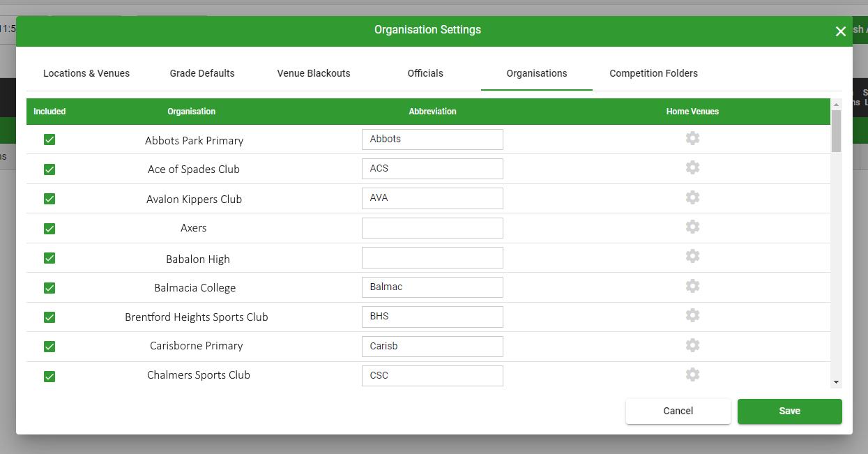Select the Avalon Kippers Club name
868x454 pixels.
coord(194,199)
